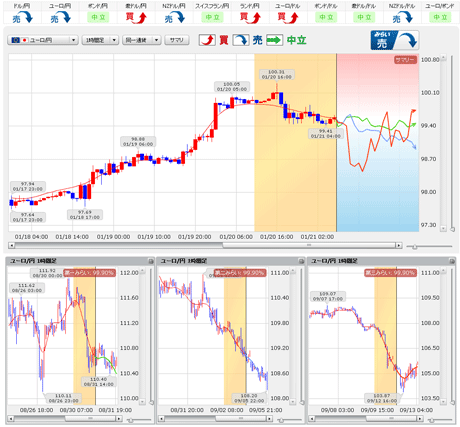Select the ポンド/ドル neutral signal
This screenshot has height=427, width=460.
coord(326,17)
